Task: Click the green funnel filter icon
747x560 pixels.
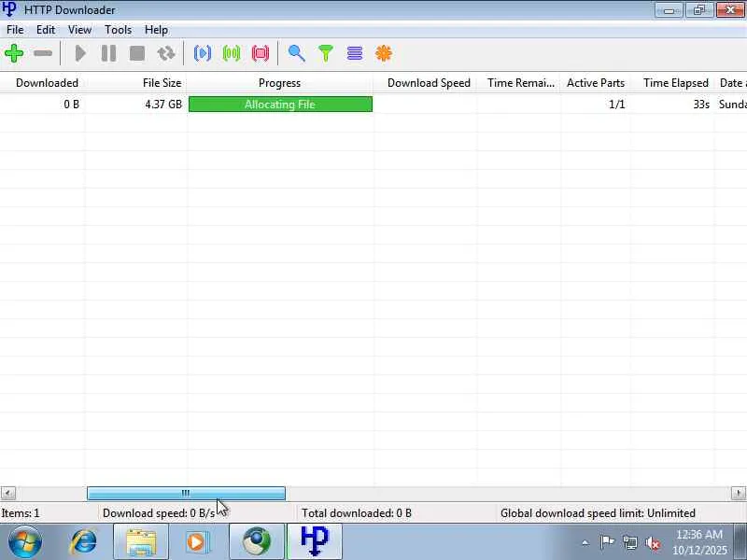Action: (326, 53)
